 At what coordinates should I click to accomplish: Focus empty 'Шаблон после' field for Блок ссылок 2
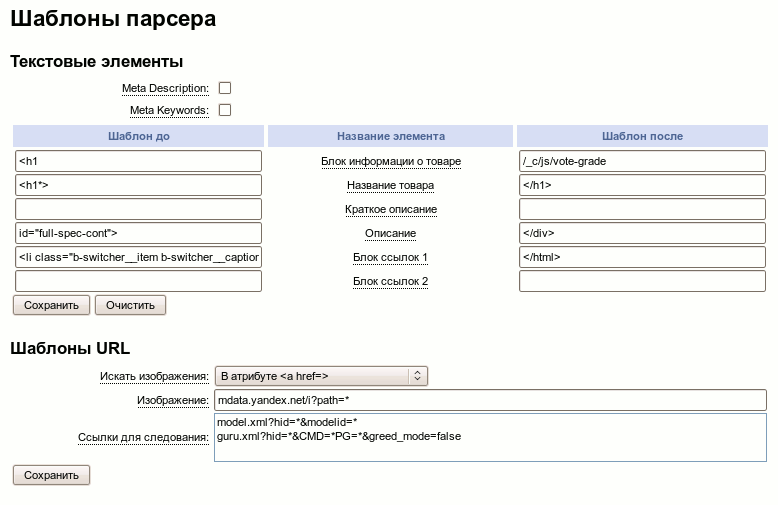coord(642,281)
